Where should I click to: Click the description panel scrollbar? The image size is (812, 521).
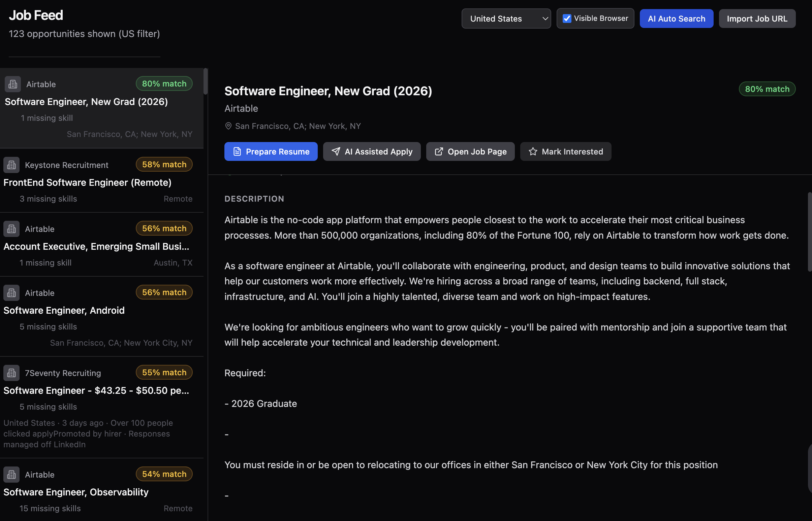coord(809,232)
